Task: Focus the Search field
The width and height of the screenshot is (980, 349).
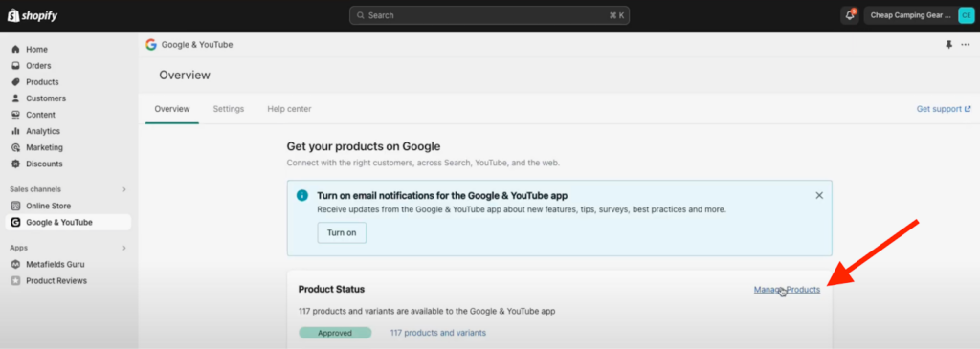Action: (x=489, y=15)
